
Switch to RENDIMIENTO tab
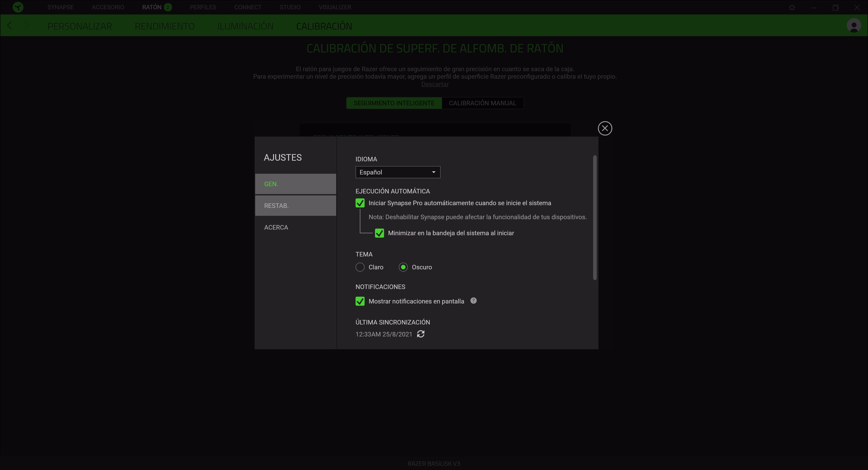click(164, 26)
